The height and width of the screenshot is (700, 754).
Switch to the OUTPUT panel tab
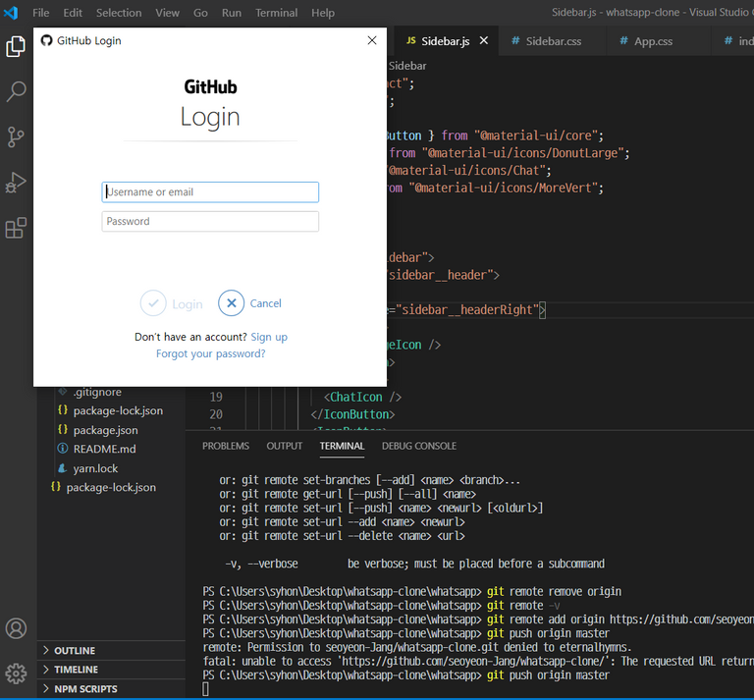285,446
